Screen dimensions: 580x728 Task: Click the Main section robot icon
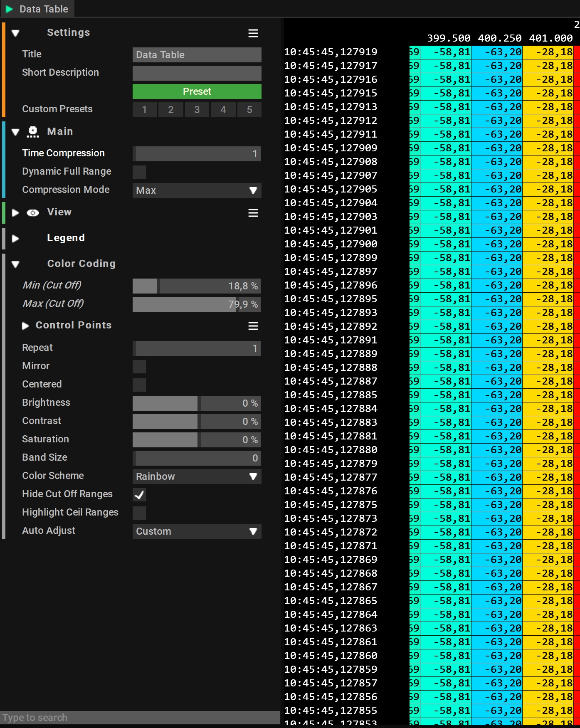[32, 132]
